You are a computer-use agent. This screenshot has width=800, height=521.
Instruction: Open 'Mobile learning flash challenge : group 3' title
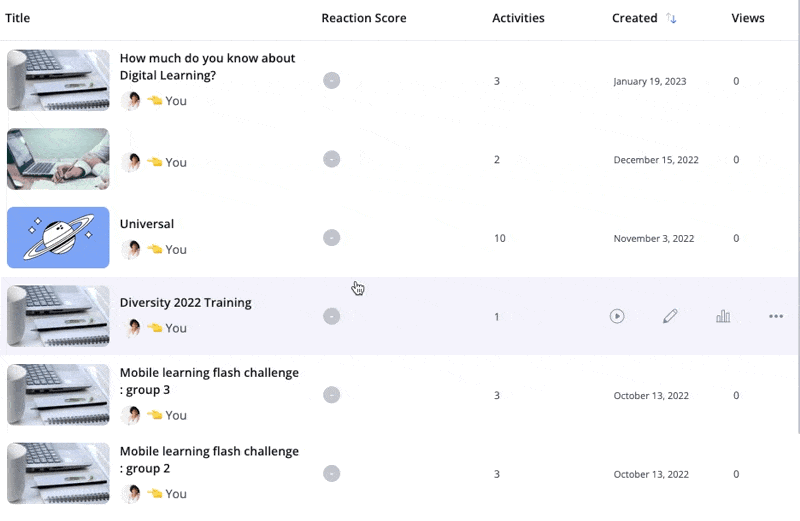click(x=209, y=381)
